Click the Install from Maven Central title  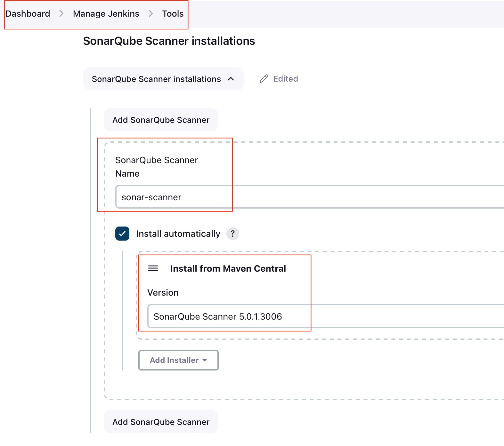pyautogui.click(x=228, y=268)
